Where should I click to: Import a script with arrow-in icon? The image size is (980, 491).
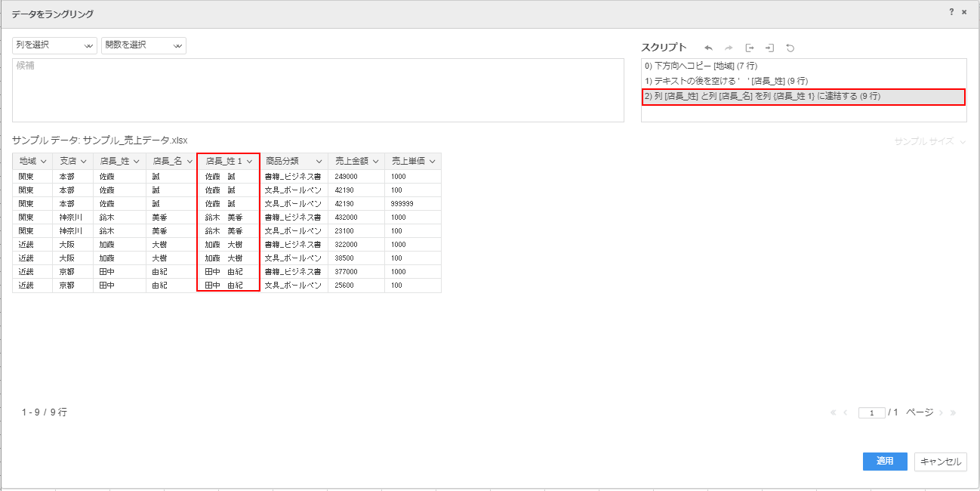(769, 48)
